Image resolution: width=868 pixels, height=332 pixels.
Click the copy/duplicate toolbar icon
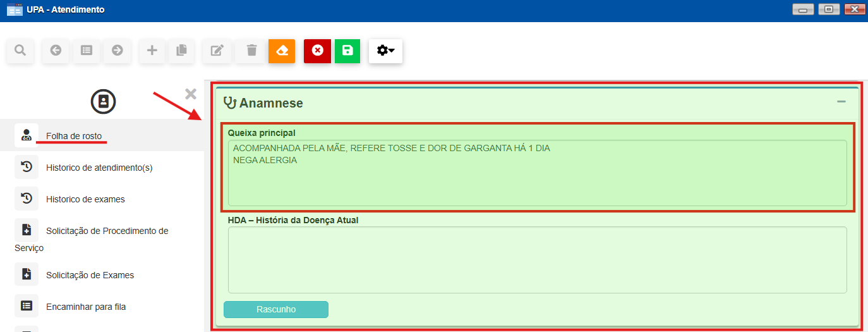pyautogui.click(x=182, y=51)
